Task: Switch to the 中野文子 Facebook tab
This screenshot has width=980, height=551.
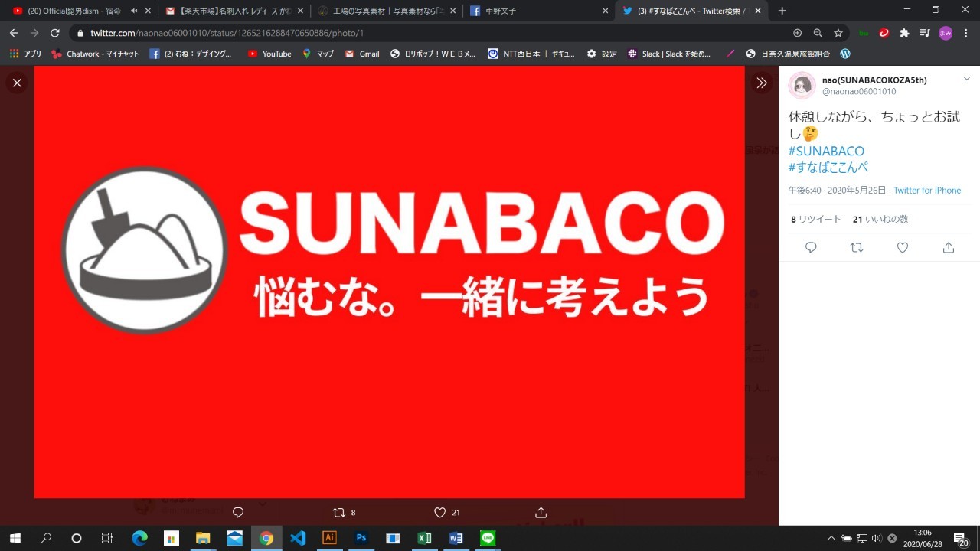Action: [538, 11]
